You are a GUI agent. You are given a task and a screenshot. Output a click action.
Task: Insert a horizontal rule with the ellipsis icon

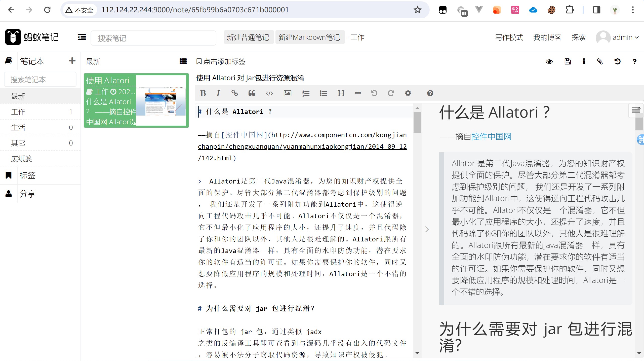point(358,93)
